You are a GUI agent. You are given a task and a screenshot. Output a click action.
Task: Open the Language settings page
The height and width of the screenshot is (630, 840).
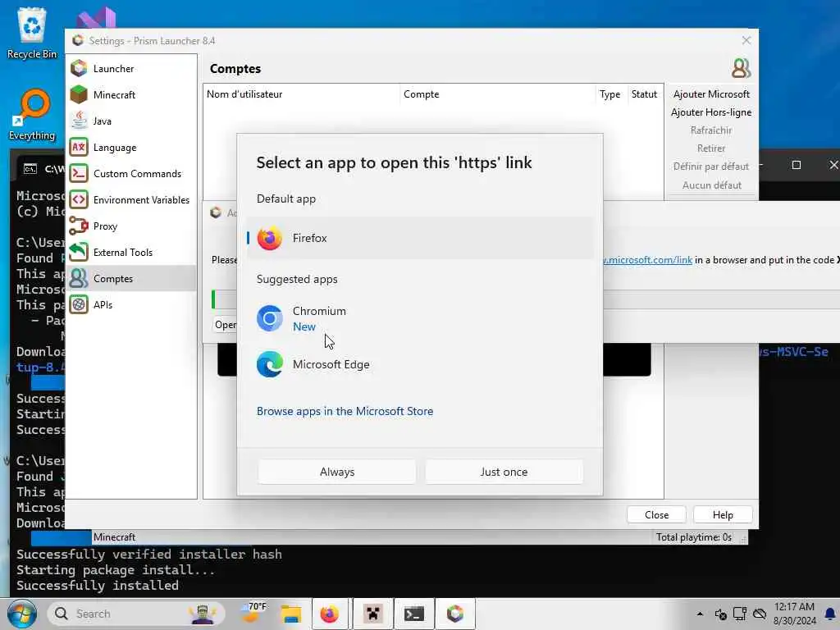coord(130,148)
